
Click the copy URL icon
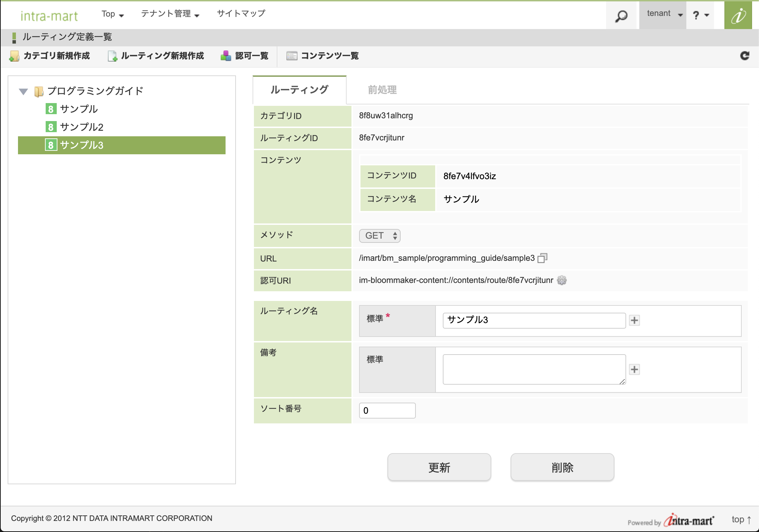542,258
